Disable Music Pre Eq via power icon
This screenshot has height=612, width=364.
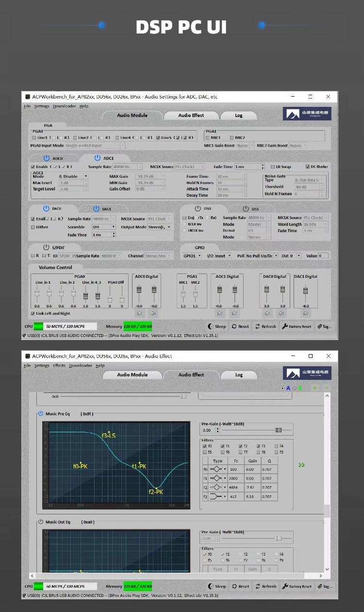(x=41, y=414)
